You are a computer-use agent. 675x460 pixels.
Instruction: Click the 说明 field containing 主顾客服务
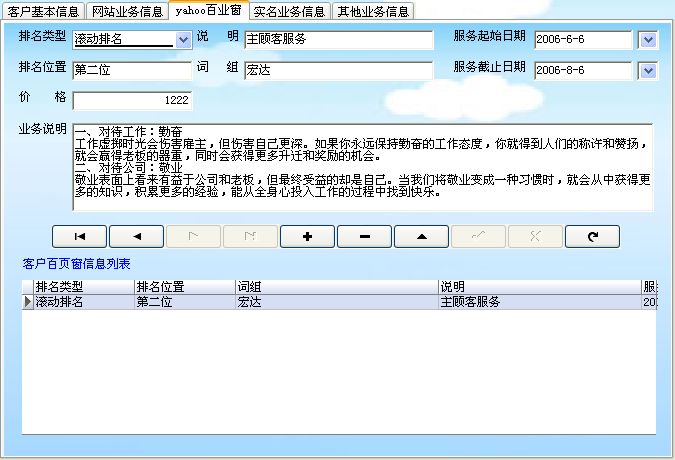(x=339, y=40)
